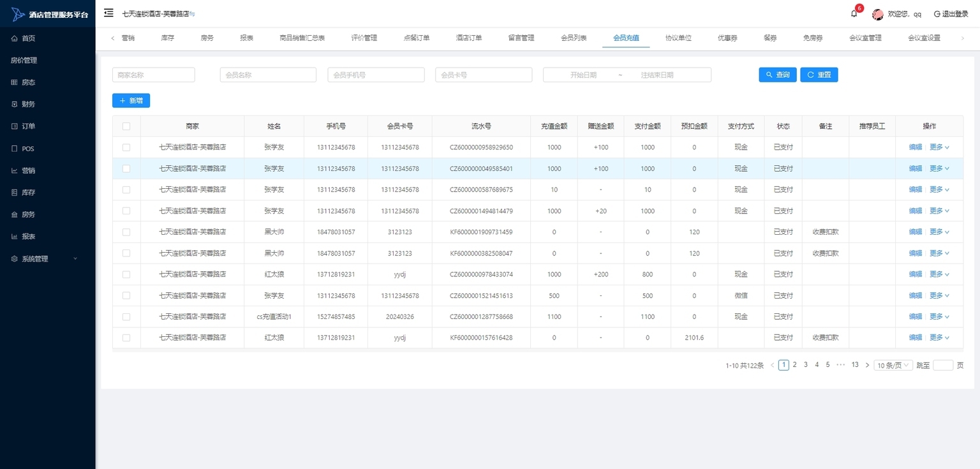Open 更多 for row CZ6000000978433074
This screenshot has width=980, height=469.
point(939,274)
